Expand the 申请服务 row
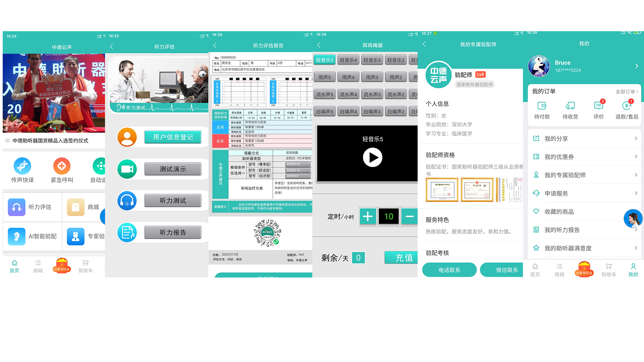 click(585, 193)
